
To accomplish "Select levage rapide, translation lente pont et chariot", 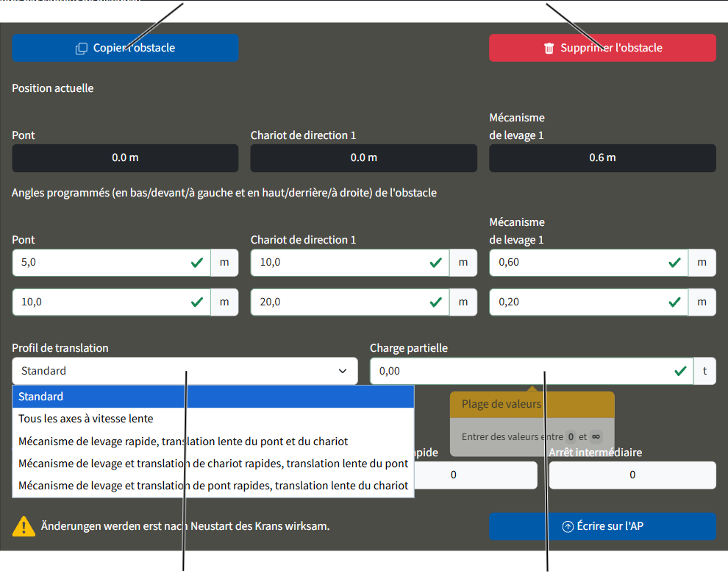I will (x=213, y=441).
